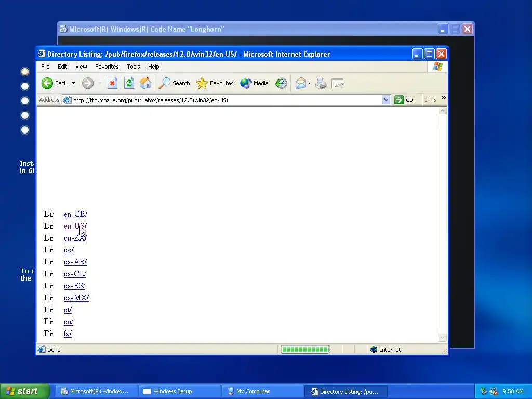This screenshot has width=532, height=399.
Task: Open the et/ directory link
Action: pyautogui.click(x=68, y=310)
